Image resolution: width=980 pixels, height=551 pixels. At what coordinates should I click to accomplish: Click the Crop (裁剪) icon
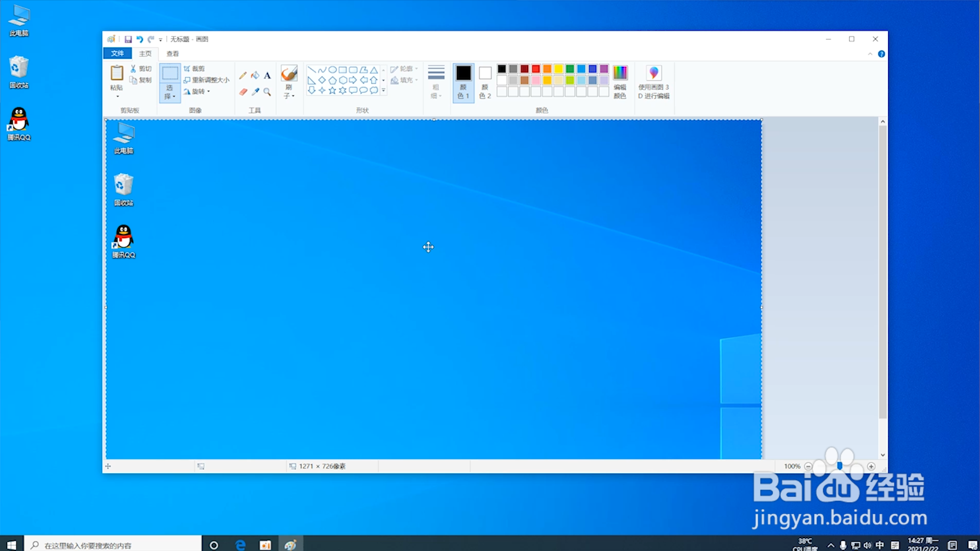coord(187,68)
